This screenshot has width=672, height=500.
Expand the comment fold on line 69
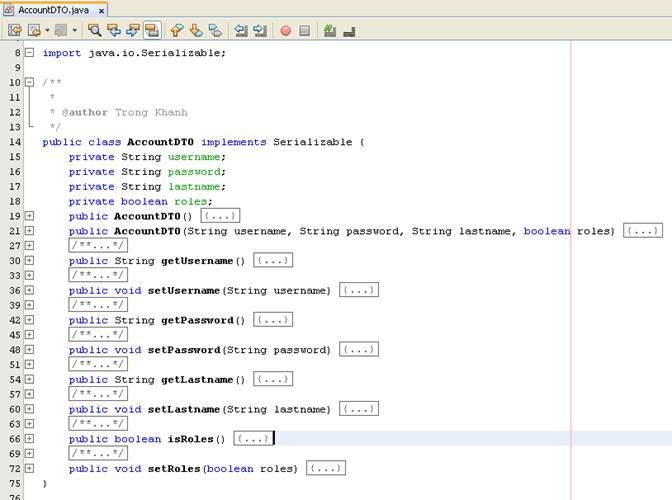click(29, 453)
